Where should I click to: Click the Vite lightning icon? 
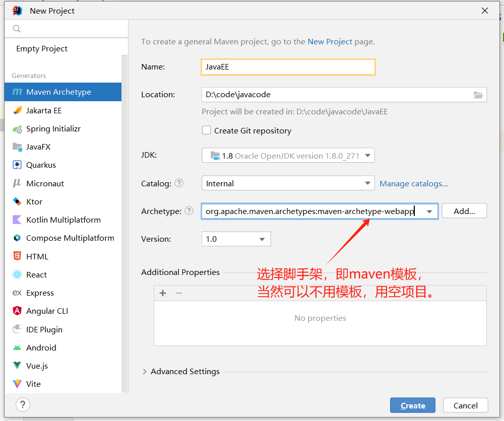[x=17, y=384]
